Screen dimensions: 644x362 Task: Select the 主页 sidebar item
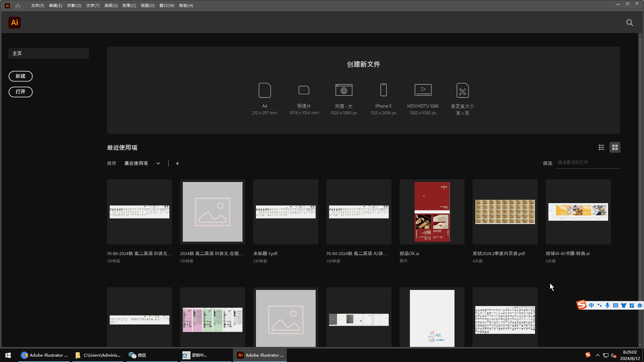pos(49,53)
